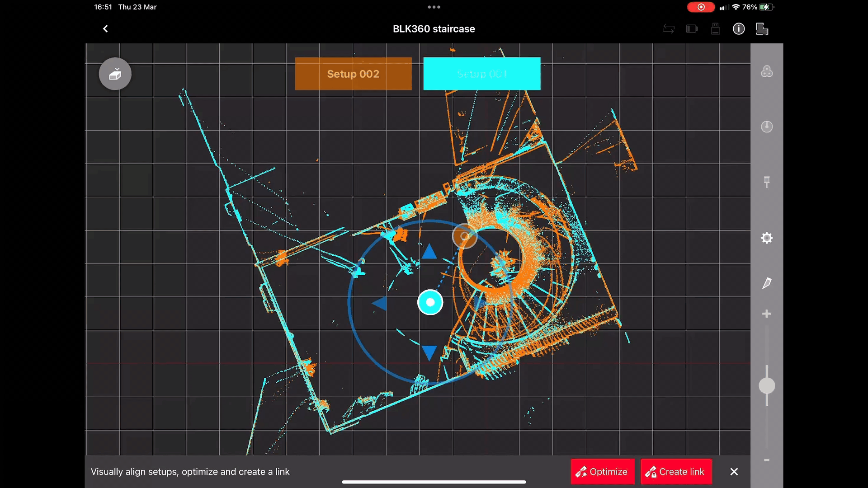Tap the cyan center handle of Setup 001
Image resolution: width=868 pixels, height=488 pixels.
click(x=430, y=302)
